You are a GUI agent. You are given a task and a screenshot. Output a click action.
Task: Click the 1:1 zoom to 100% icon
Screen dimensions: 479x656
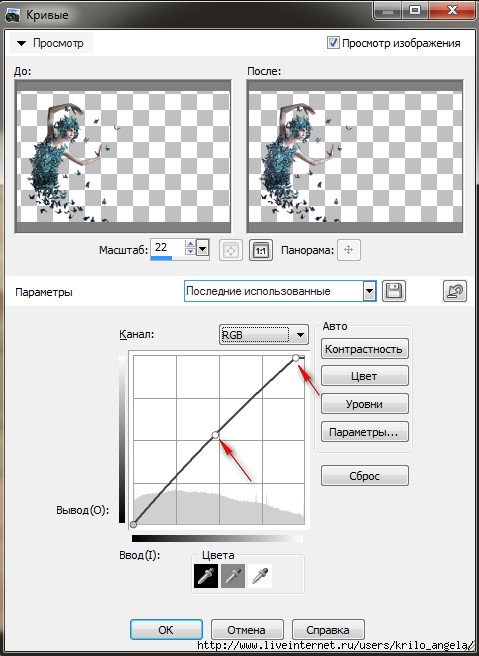coord(261,250)
